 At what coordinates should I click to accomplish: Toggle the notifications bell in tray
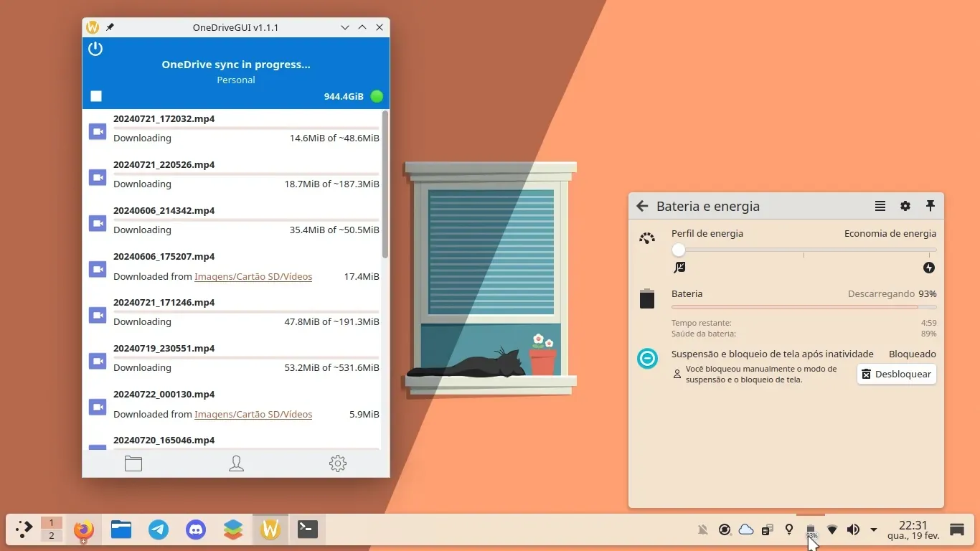click(x=703, y=530)
